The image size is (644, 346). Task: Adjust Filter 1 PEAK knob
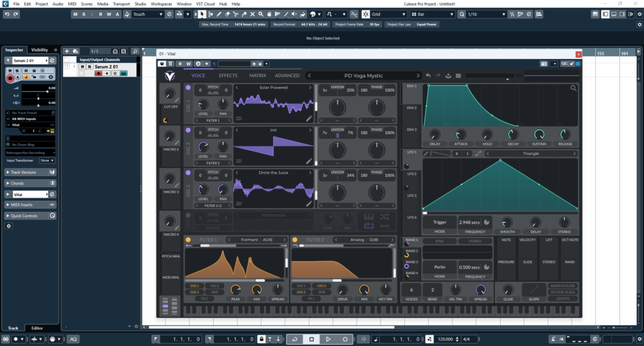pos(235,289)
